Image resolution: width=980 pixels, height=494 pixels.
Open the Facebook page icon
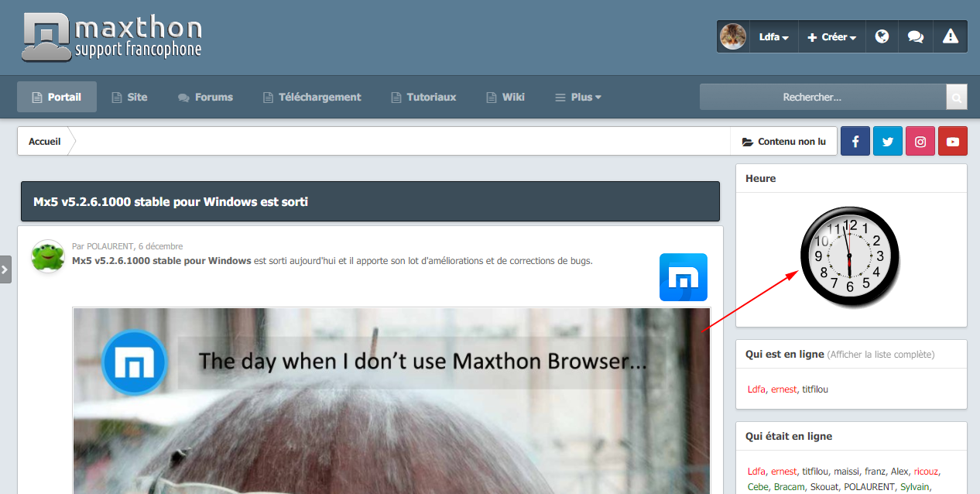(855, 141)
